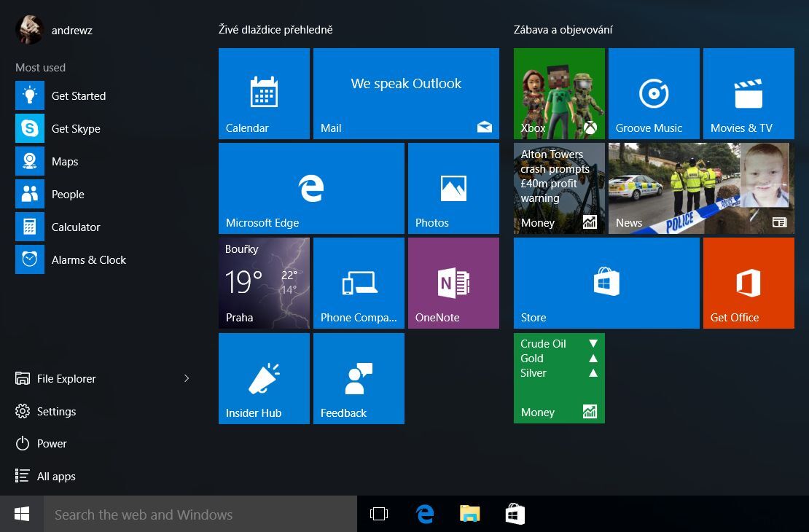
Task: Start Microsoft Edge from its tile
Action: [x=310, y=187]
